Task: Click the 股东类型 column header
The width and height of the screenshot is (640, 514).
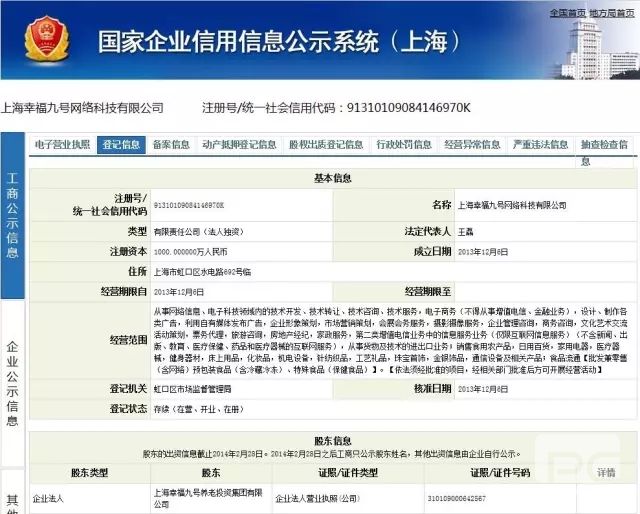Action: (89, 473)
